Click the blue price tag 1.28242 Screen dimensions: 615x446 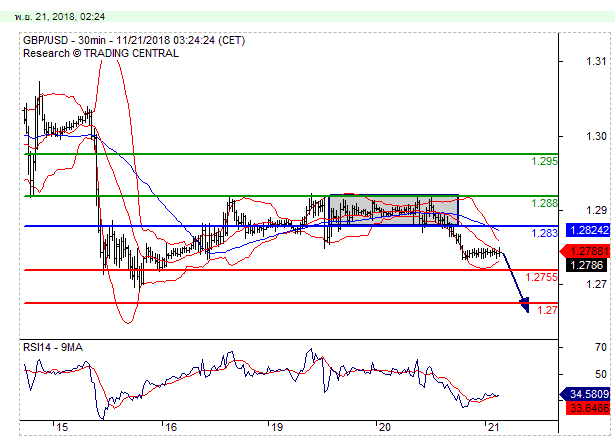pyautogui.click(x=588, y=230)
